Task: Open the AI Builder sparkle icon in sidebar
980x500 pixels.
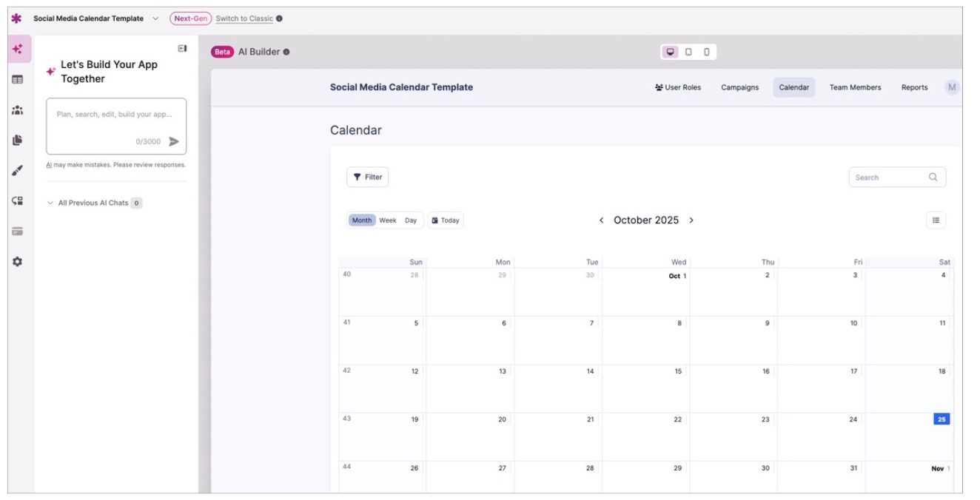Action: 18,49
